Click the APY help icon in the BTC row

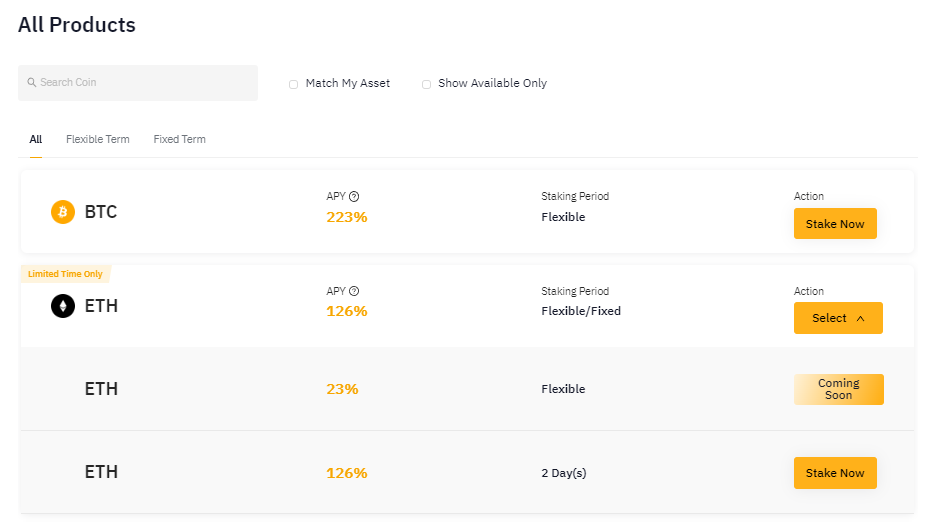tap(354, 196)
